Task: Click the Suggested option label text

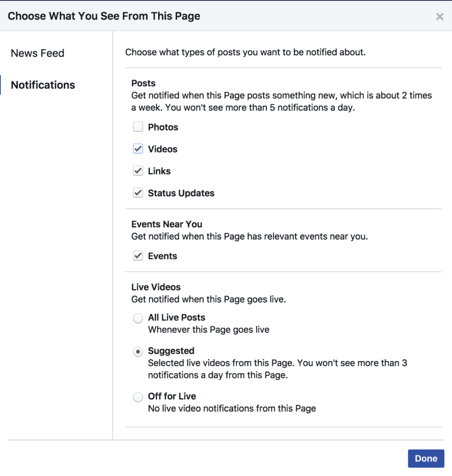Action: coord(171,351)
